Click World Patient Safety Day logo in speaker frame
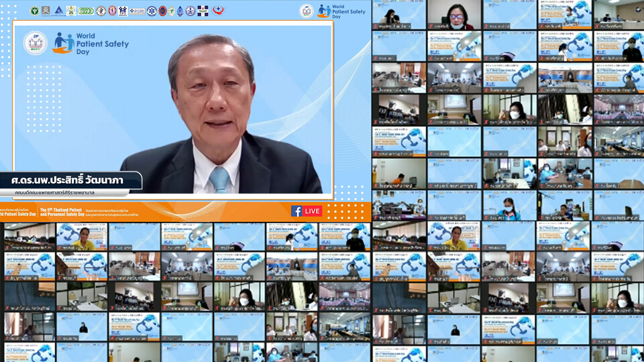Image resolution: width=644 pixels, height=362 pixels. pos(91,44)
